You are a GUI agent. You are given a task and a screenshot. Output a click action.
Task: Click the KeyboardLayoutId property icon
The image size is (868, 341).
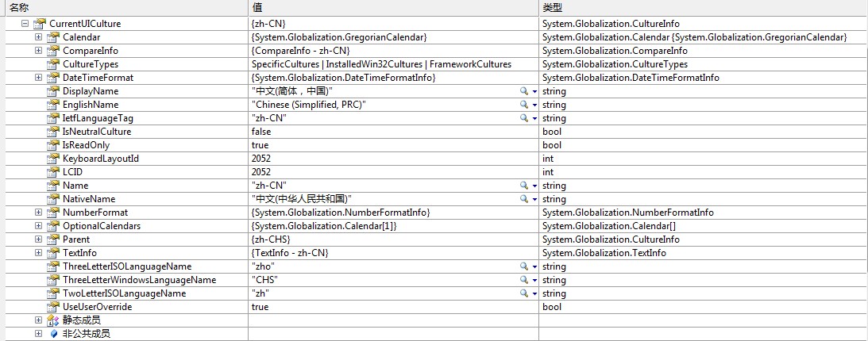click(x=52, y=159)
